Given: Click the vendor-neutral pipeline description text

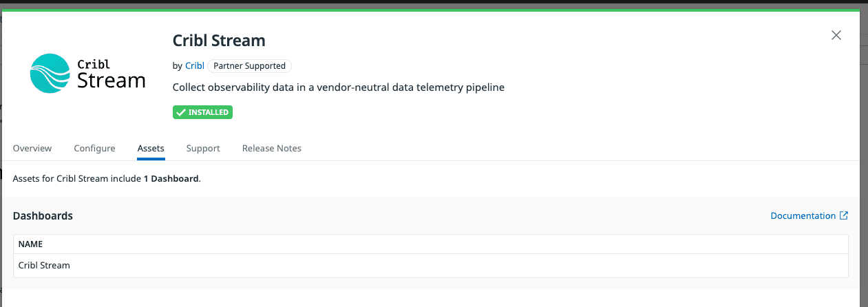Looking at the screenshot, I should coord(339,88).
